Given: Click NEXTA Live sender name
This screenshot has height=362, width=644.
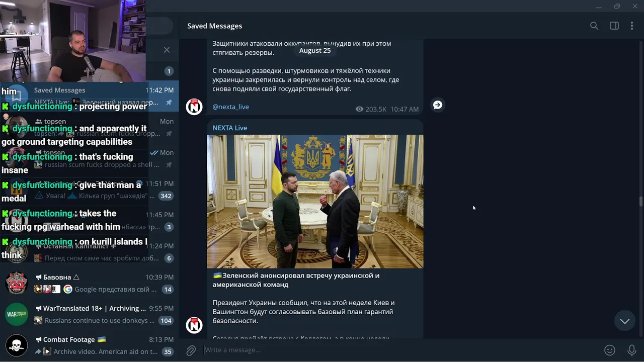Looking at the screenshot, I should [x=229, y=128].
